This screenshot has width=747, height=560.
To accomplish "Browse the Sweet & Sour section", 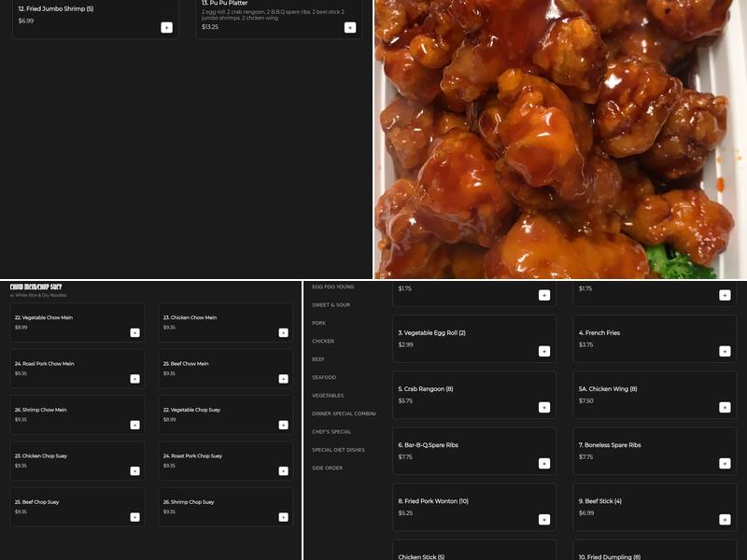I will [331, 302].
